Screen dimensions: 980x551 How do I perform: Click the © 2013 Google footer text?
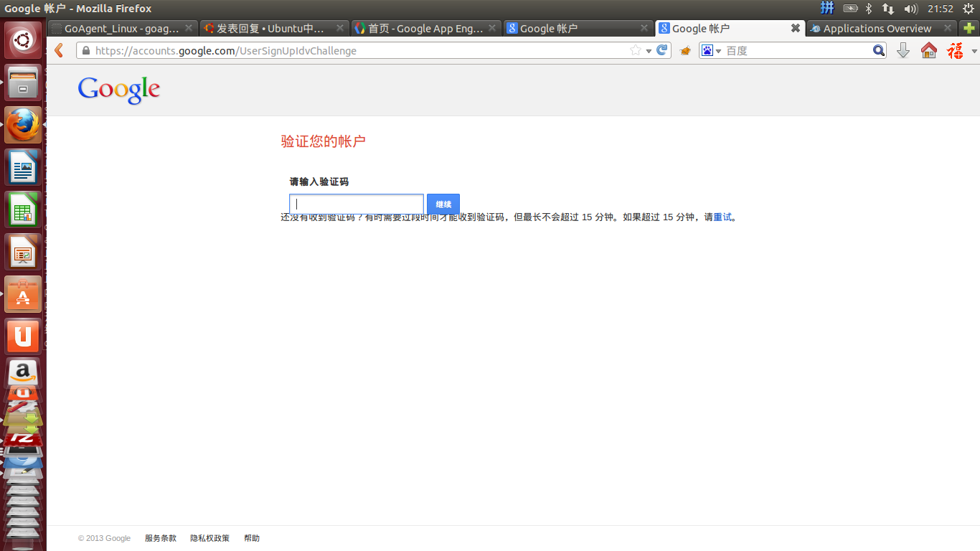click(105, 538)
